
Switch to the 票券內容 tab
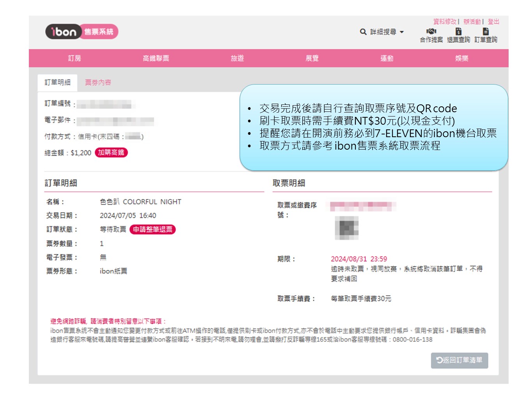pyautogui.click(x=98, y=83)
